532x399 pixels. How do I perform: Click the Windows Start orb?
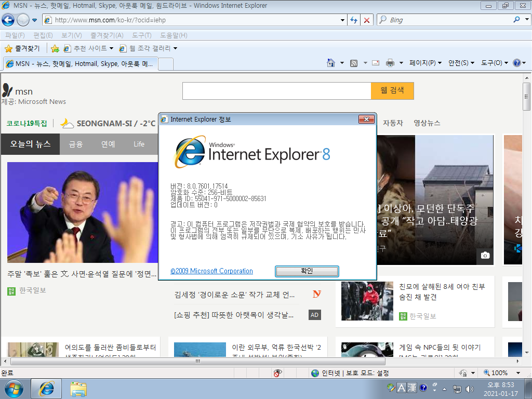coord(14,389)
